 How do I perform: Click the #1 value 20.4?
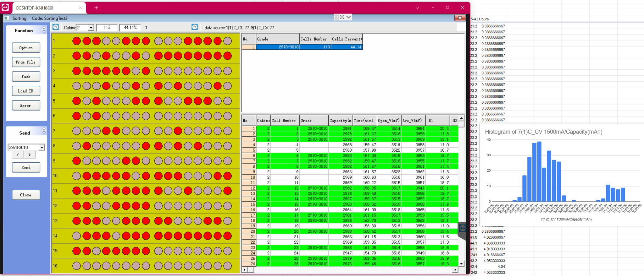438,128
